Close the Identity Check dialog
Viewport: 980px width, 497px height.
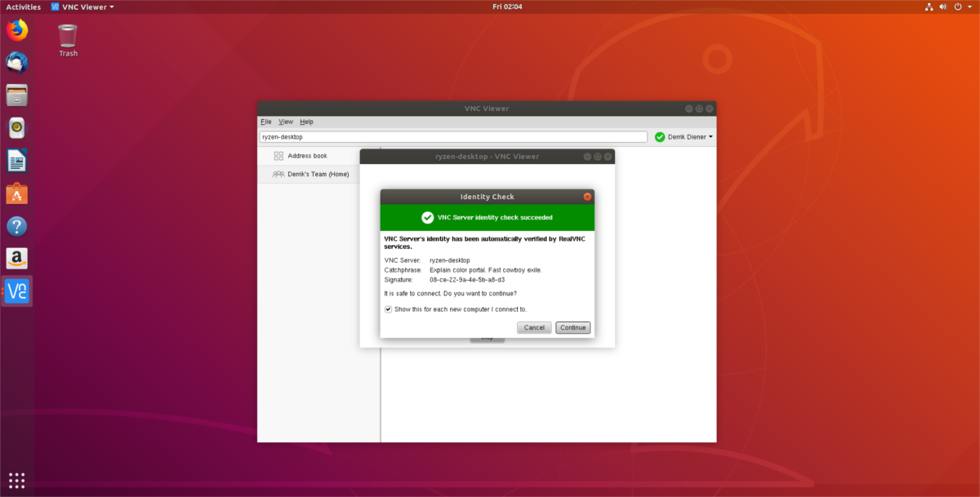click(x=587, y=197)
